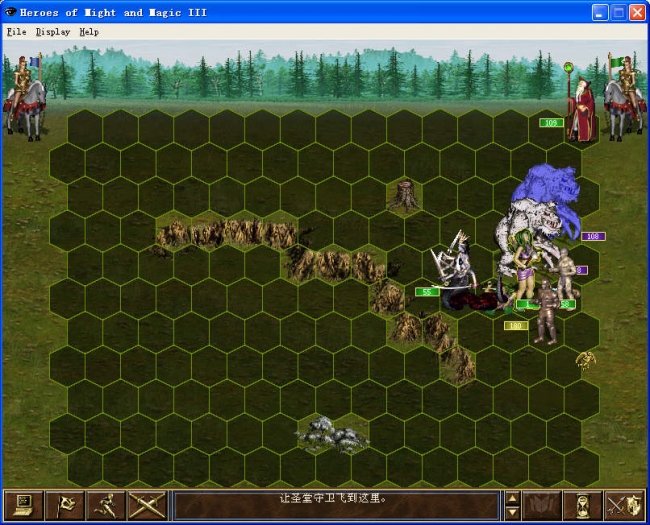The width and height of the screenshot is (650, 525).
Task: Click the retreat running-man button
Action: point(105,506)
